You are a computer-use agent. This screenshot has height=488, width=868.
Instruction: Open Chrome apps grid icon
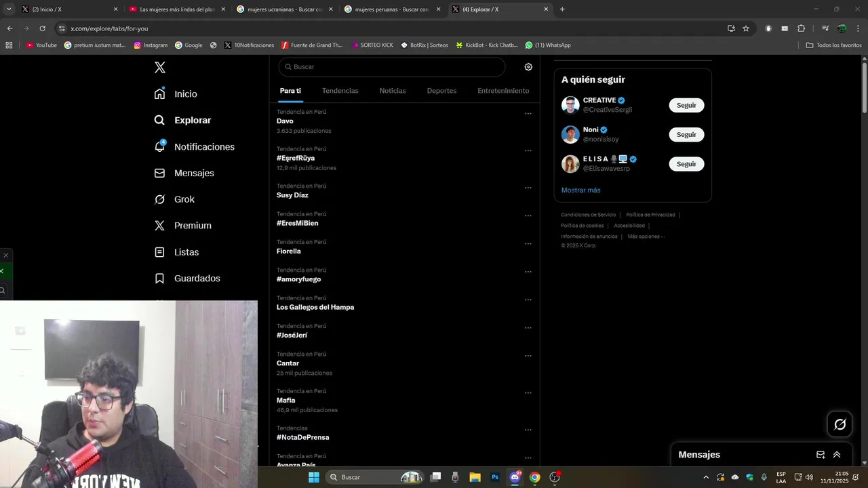tap(9, 45)
